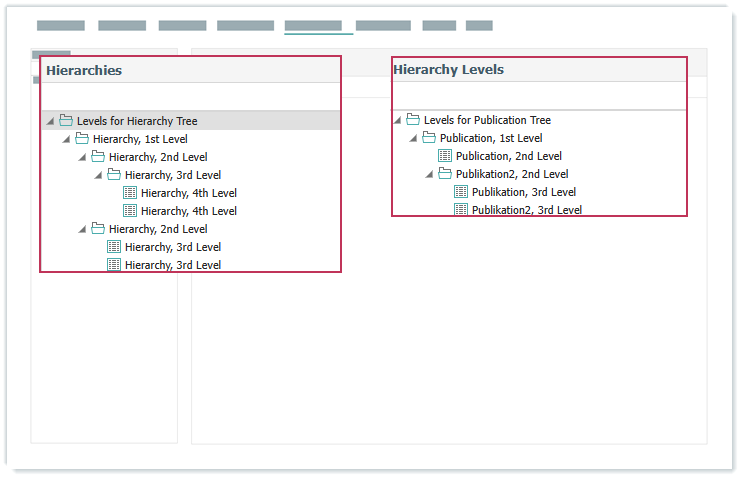Select the first Hierarchy, 4th Level entry

(x=188, y=193)
